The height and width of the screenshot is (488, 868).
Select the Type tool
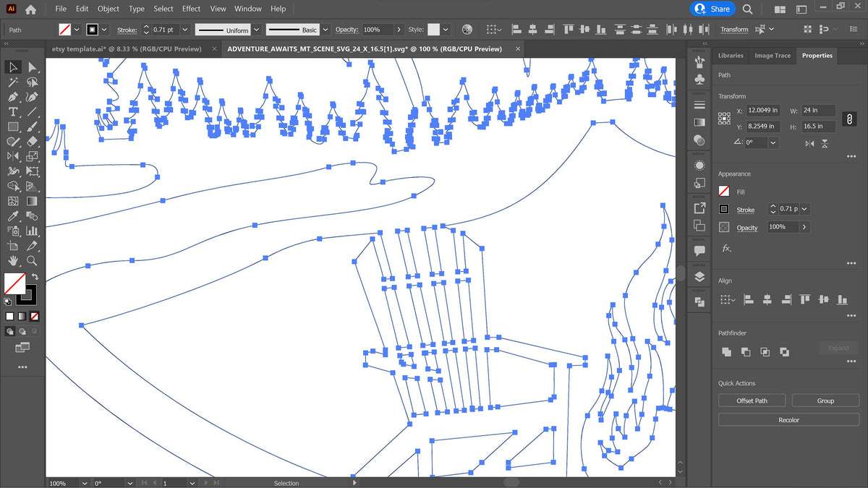click(13, 112)
